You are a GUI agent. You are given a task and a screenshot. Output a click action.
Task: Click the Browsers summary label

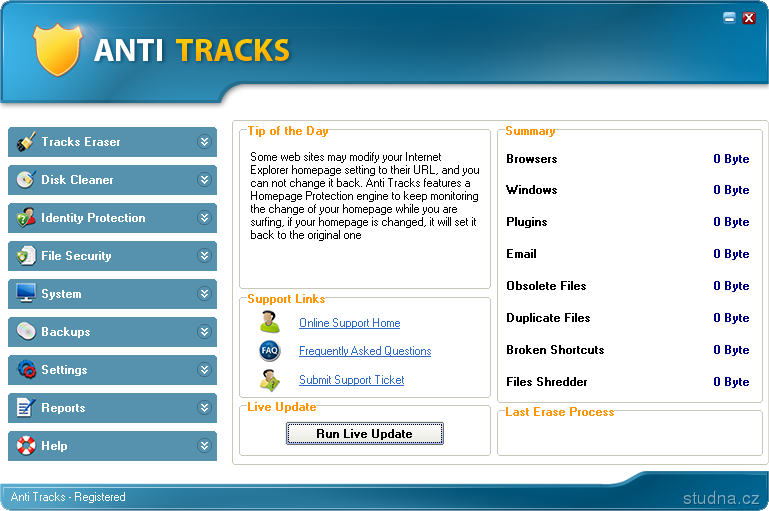tap(532, 159)
